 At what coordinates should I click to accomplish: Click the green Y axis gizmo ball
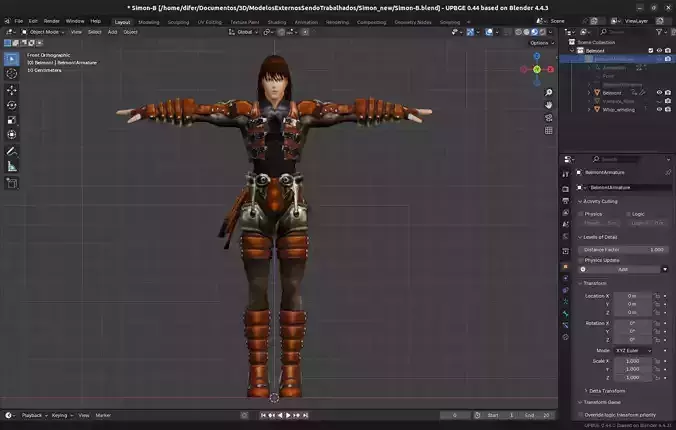(x=537, y=69)
